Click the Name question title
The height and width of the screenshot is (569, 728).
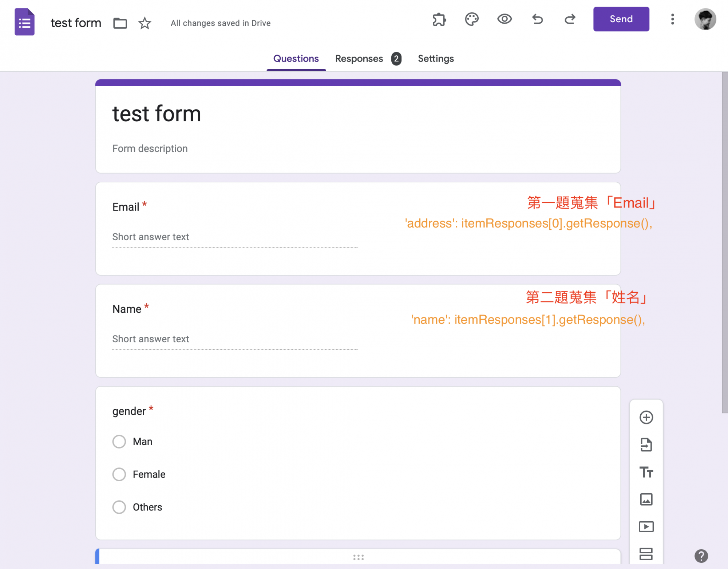pyautogui.click(x=127, y=309)
